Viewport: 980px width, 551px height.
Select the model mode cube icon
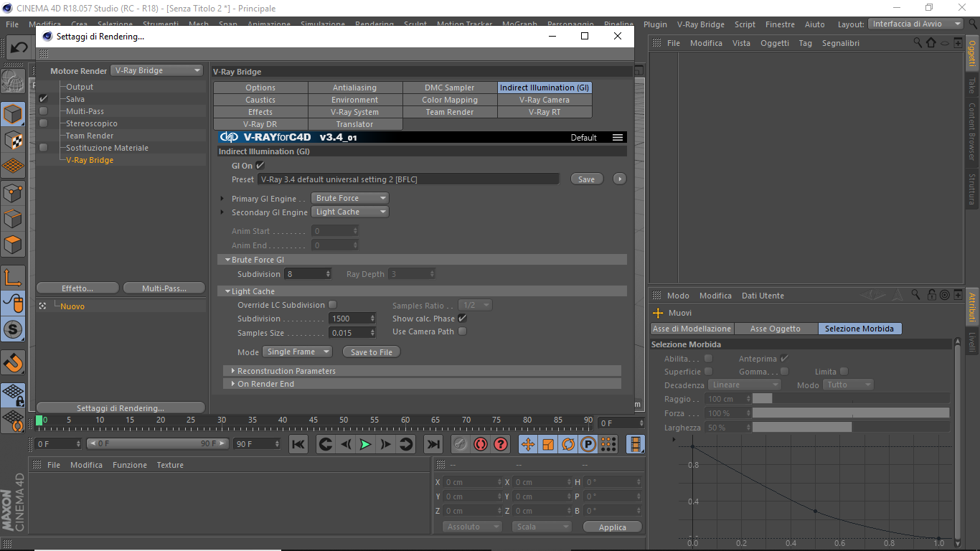click(13, 114)
